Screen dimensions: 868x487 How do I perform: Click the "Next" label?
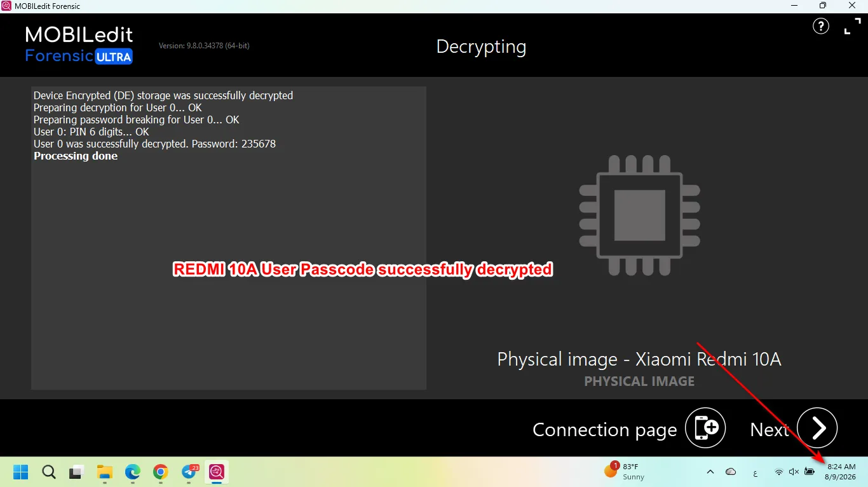coord(770,430)
